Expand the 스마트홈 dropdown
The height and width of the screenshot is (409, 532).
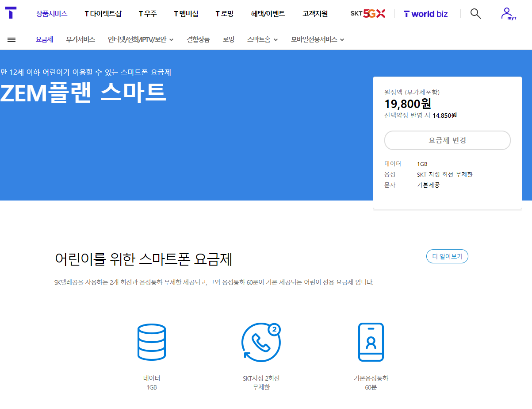tap(263, 39)
